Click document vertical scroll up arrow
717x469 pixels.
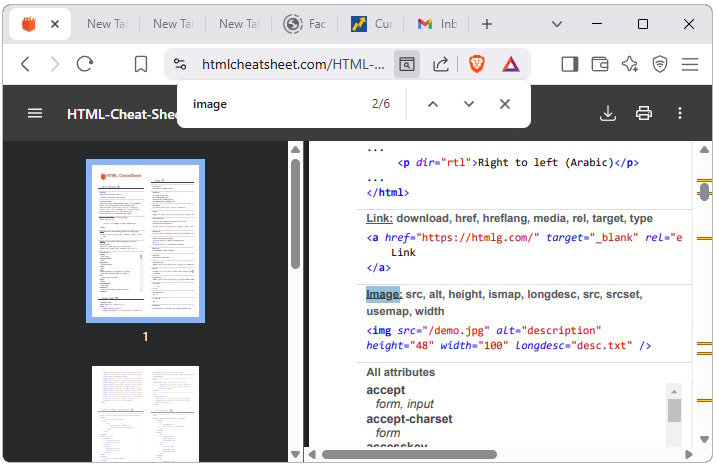pos(704,149)
